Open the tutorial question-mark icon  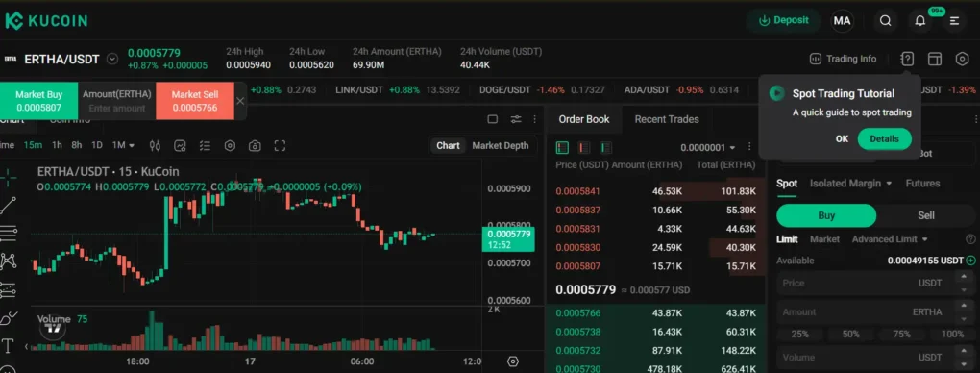(x=907, y=59)
